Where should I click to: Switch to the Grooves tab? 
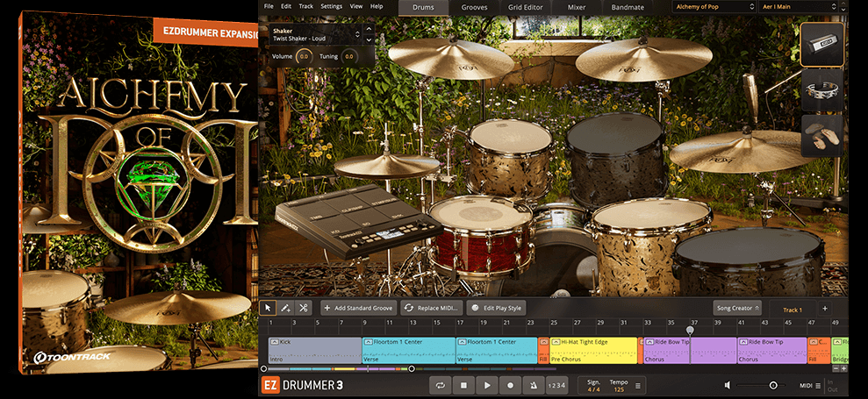coord(475,7)
